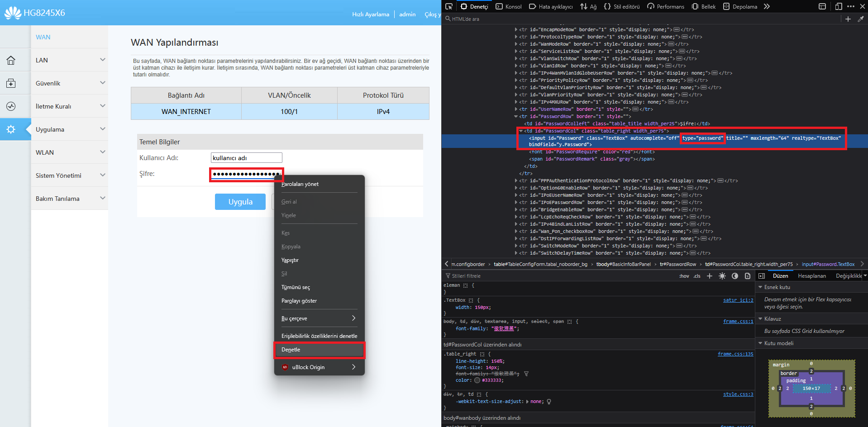
Task: Open the Ağ network panel
Action: [x=588, y=6]
